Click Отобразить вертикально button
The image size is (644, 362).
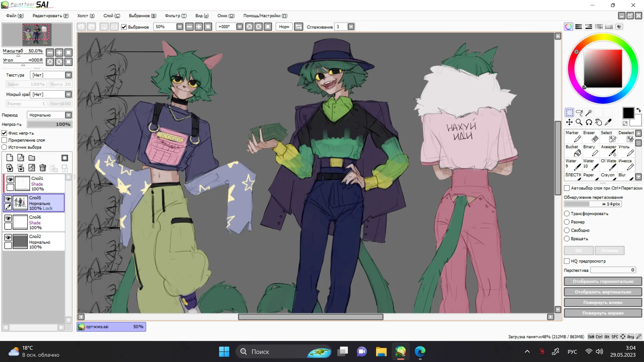pos(603,292)
